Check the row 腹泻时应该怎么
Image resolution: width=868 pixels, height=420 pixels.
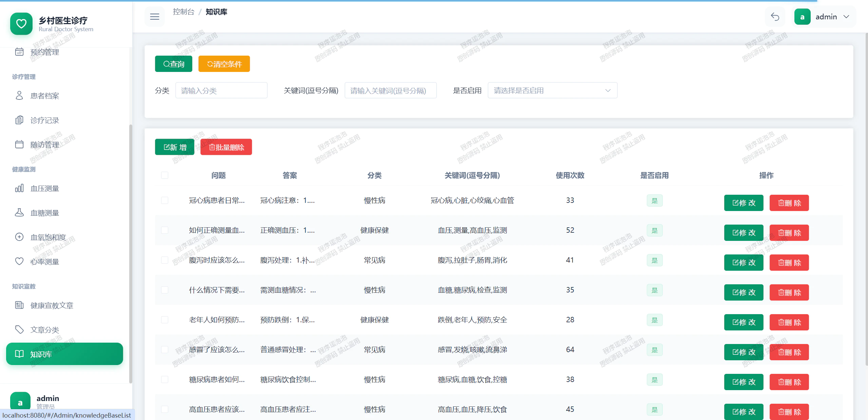coord(165,260)
